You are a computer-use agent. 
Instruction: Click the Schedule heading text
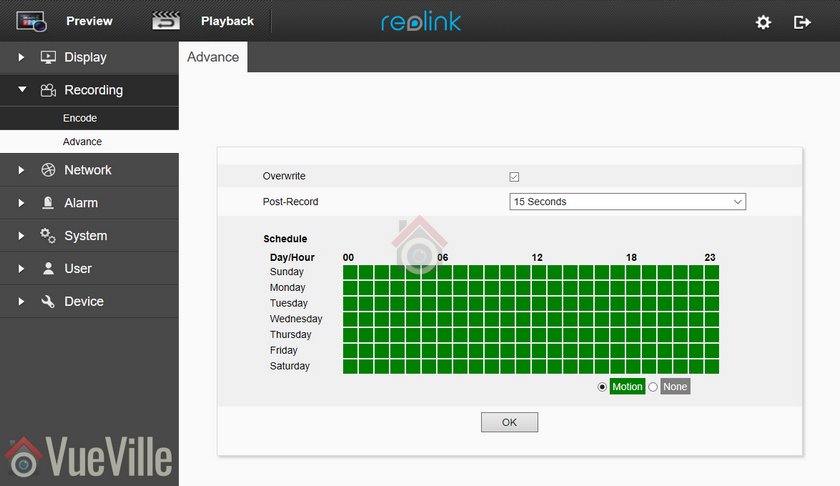click(x=285, y=239)
